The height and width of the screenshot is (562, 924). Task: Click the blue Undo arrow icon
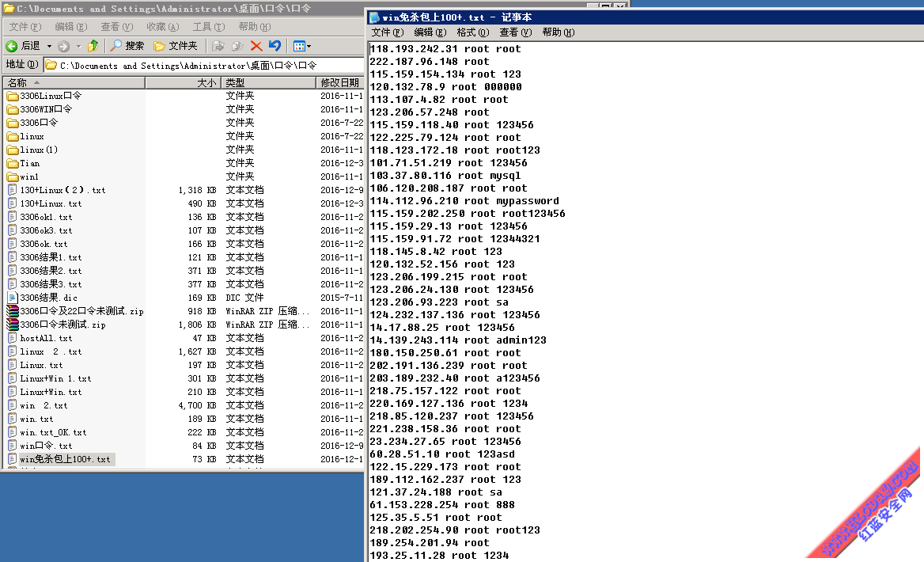coord(275,46)
